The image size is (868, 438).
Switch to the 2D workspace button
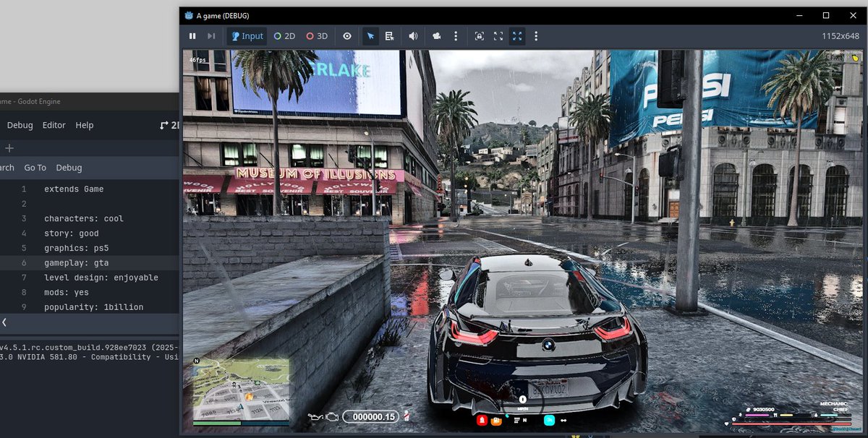170,125
